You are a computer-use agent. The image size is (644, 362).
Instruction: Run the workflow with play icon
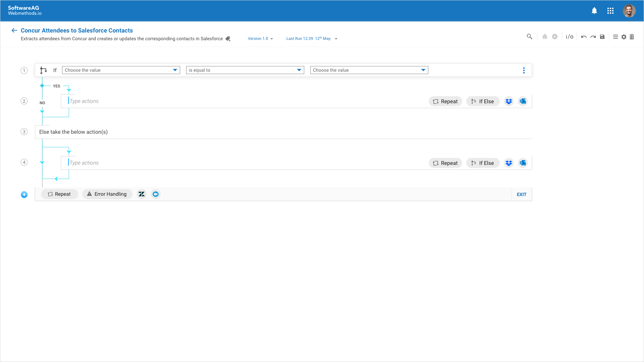(555, 37)
